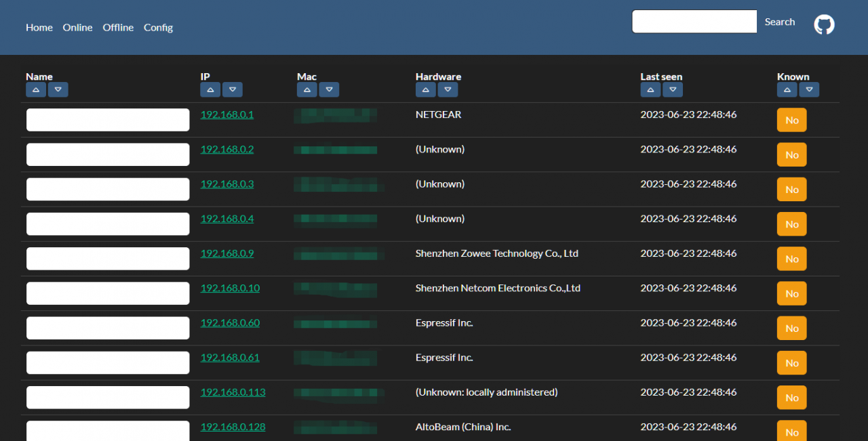Toggle Known for 192.168.0.1 NETGEAR
Viewport: 868px width, 441px height.
pyautogui.click(x=792, y=120)
